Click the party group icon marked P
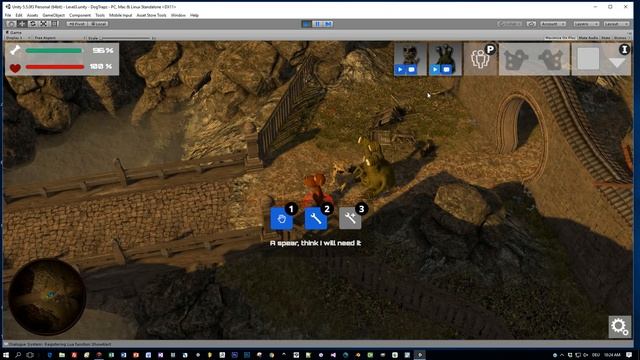The height and width of the screenshot is (360, 640). point(480,59)
